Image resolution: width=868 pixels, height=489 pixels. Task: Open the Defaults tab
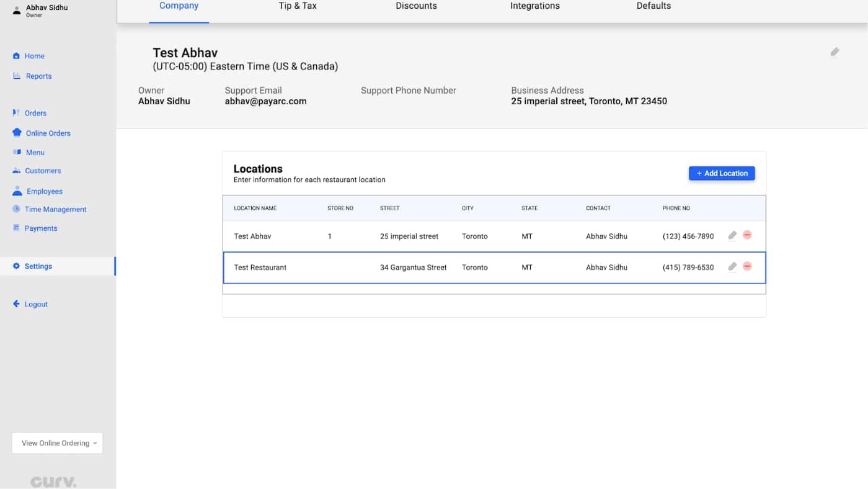point(653,6)
